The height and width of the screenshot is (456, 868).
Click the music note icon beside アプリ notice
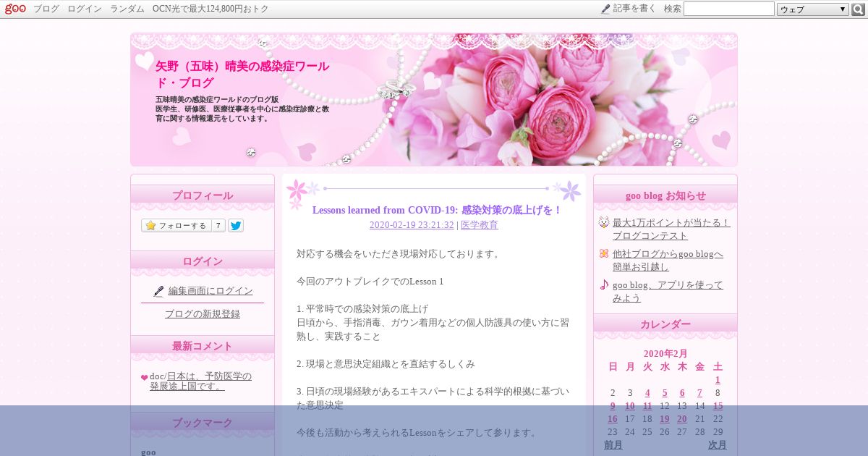click(604, 284)
